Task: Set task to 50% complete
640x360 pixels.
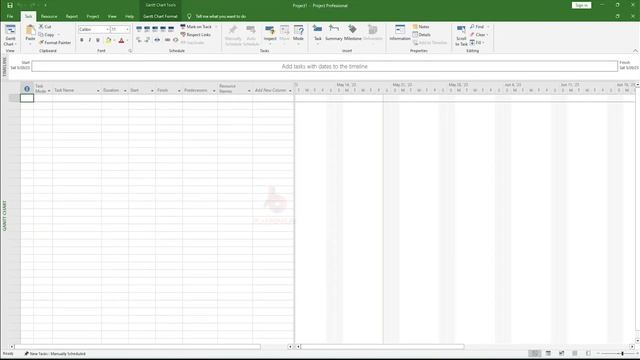Action: tap(155, 29)
